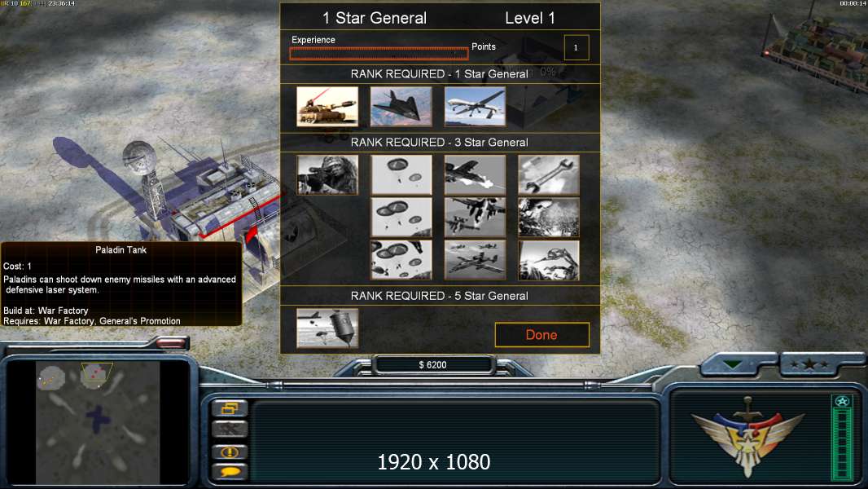This screenshot has height=489, width=868.
Task: Click the Experience progress bar
Action: 379,54
